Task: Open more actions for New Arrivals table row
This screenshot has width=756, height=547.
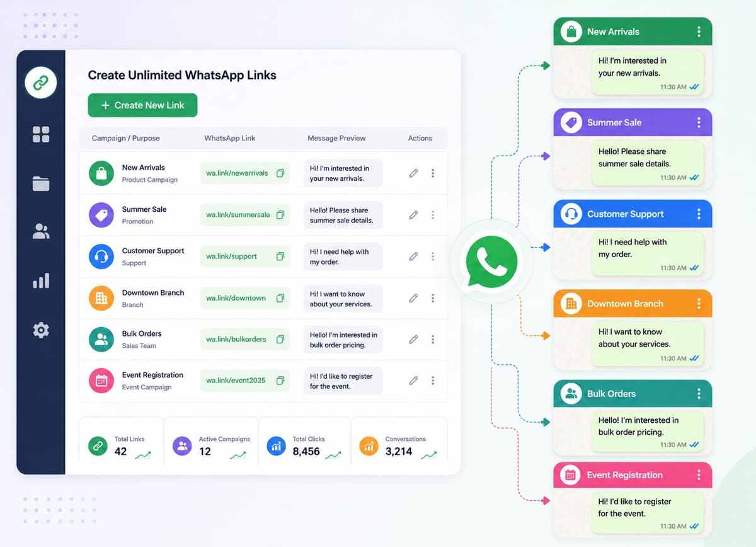Action: (433, 173)
